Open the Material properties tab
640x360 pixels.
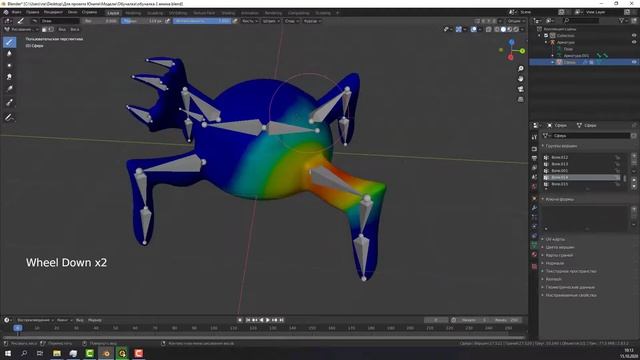[535, 255]
